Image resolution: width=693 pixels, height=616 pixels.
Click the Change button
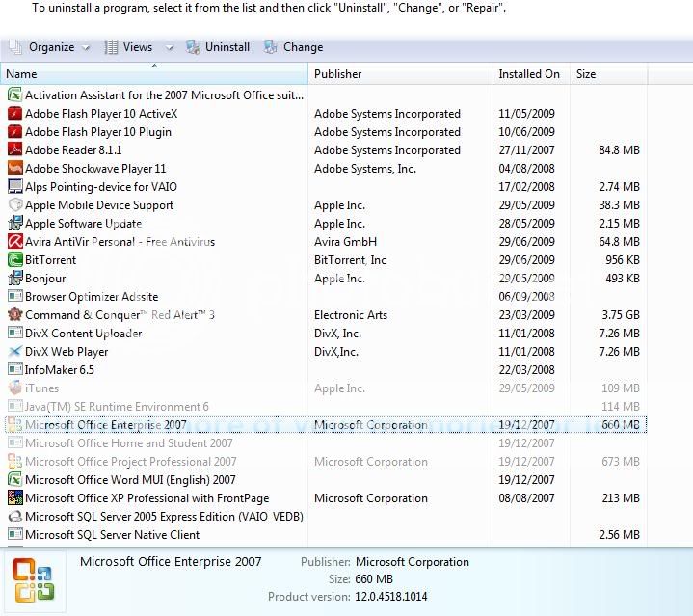(293, 47)
